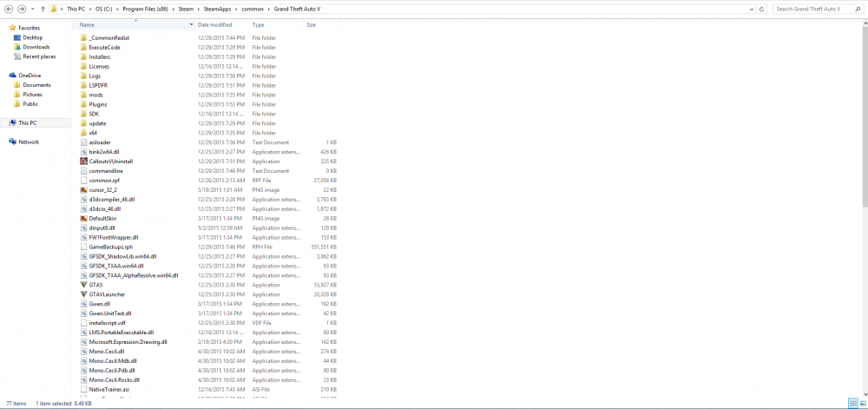This screenshot has height=409, width=868.
Task: Select the ExecuteCode folder icon
Action: pos(83,47)
